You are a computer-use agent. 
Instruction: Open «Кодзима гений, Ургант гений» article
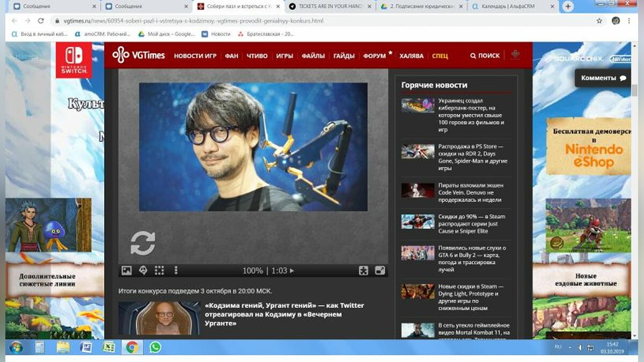(x=284, y=314)
